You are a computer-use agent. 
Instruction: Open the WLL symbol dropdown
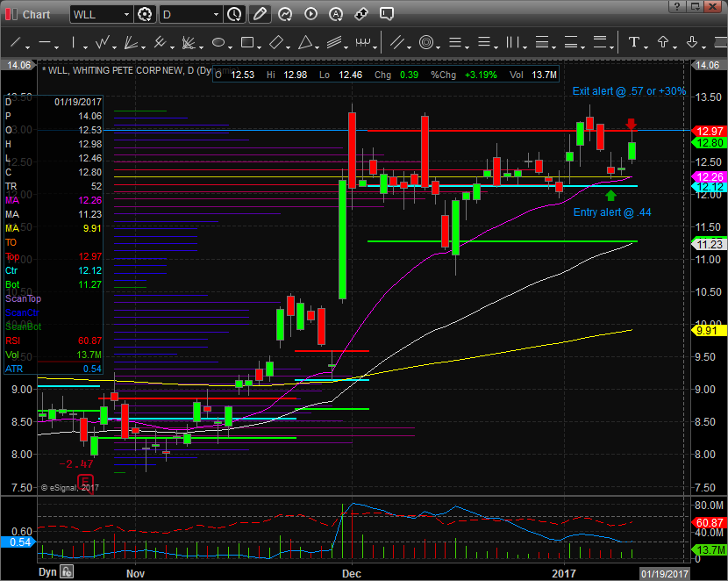(x=125, y=15)
